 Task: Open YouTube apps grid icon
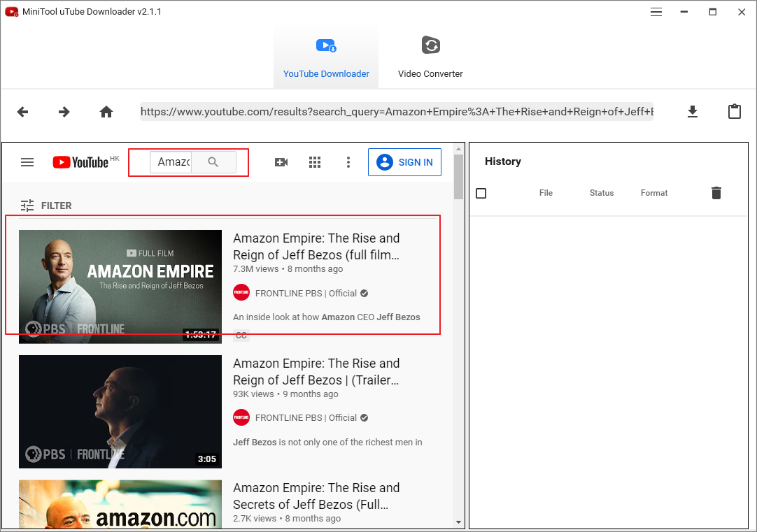pyautogui.click(x=315, y=162)
